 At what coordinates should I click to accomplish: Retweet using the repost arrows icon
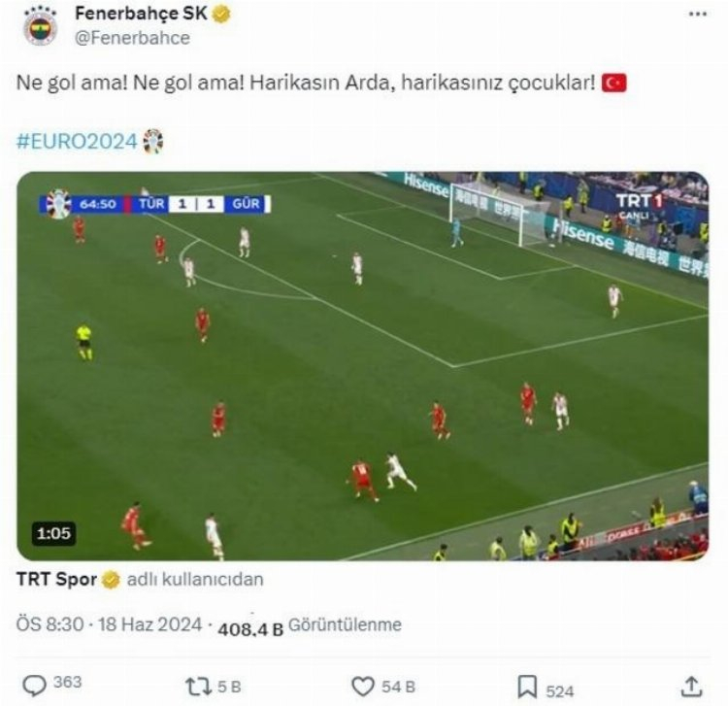(x=199, y=687)
